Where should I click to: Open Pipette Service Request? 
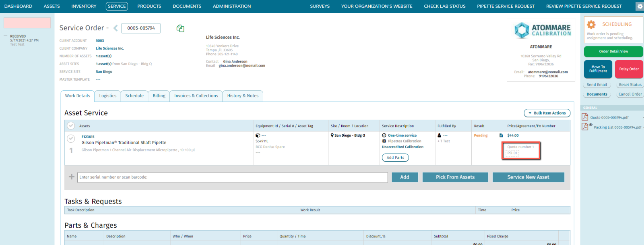pyautogui.click(x=506, y=6)
